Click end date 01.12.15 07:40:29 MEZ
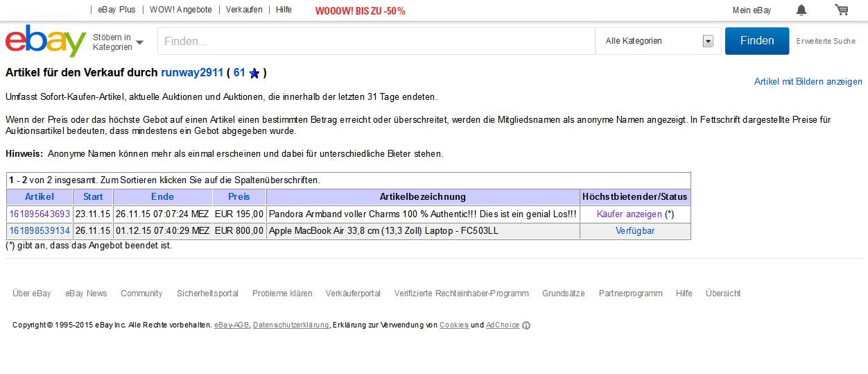Viewport: 868px width, 374px height. tap(162, 230)
